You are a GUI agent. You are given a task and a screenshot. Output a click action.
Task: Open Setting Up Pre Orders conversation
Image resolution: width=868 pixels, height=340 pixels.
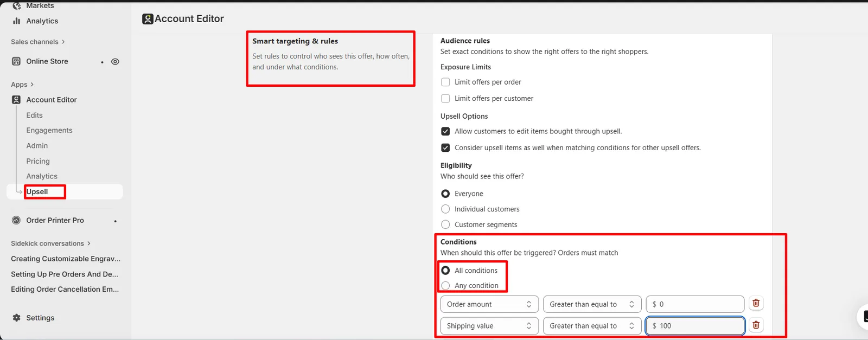pos(65,274)
